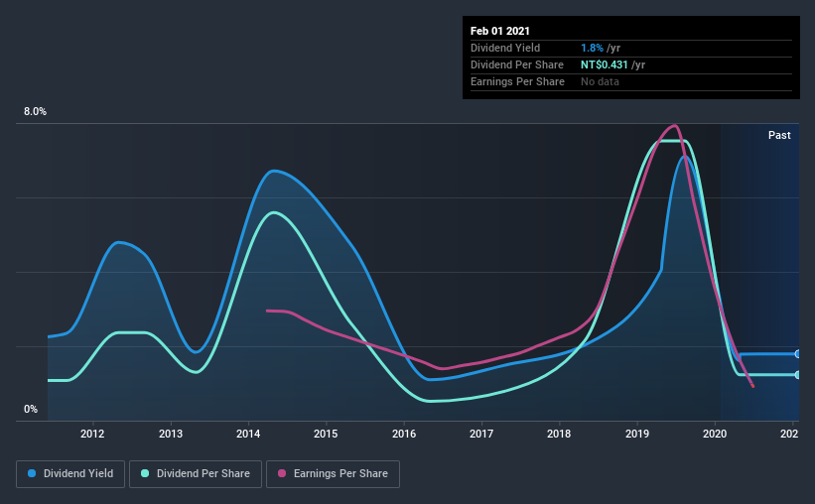Viewport: 815px width, 504px height.
Task: Click the blue Dividend Yield endpoint marker
Action: pyautogui.click(x=798, y=354)
